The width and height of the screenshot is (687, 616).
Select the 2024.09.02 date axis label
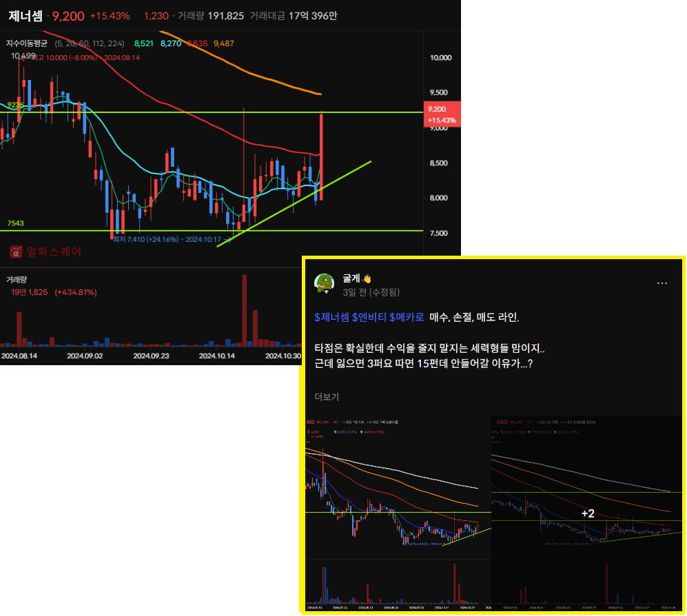[85, 356]
